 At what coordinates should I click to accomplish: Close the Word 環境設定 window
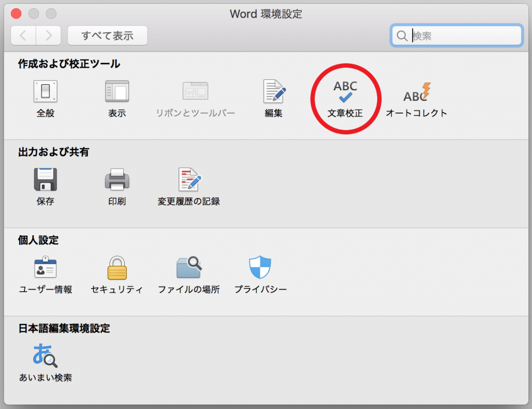point(16,13)
